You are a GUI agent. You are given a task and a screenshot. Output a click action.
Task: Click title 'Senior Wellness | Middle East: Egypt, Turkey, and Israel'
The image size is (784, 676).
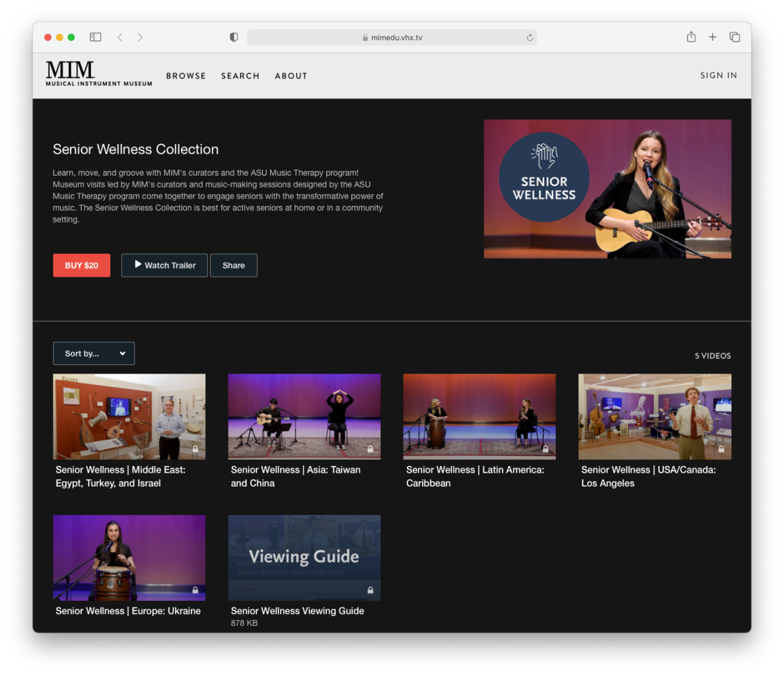(x=120, y=477)
